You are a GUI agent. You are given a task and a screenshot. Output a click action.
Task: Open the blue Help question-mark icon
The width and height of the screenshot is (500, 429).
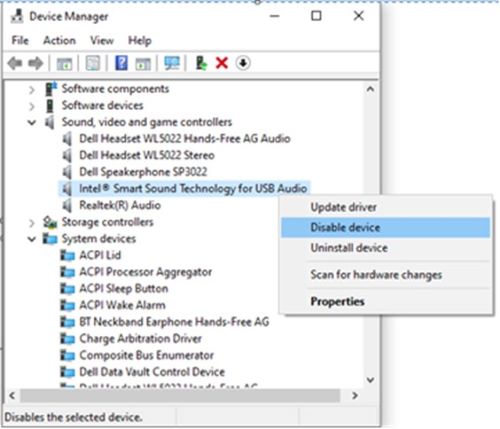[121, 63]
